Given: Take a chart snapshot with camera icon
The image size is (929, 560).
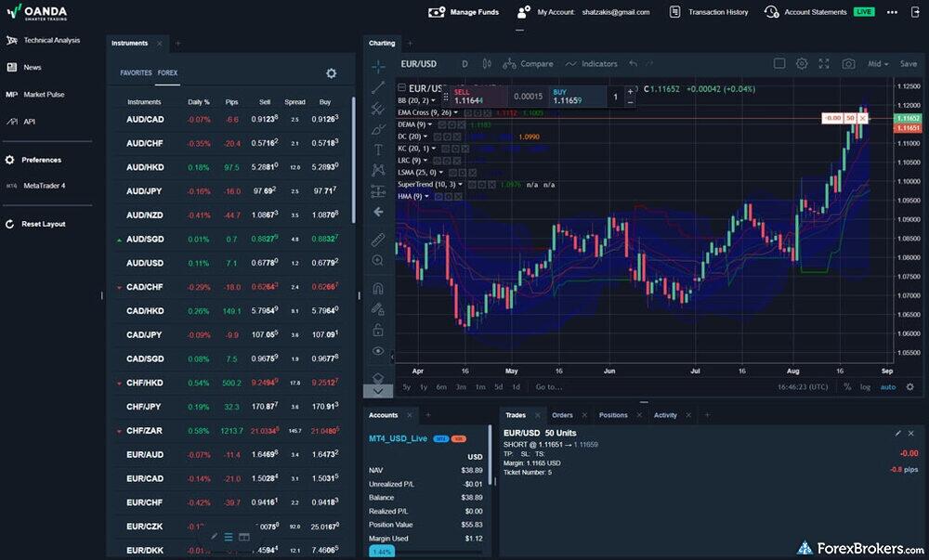Looking at the screenshot, I should [x=848, y=64].
